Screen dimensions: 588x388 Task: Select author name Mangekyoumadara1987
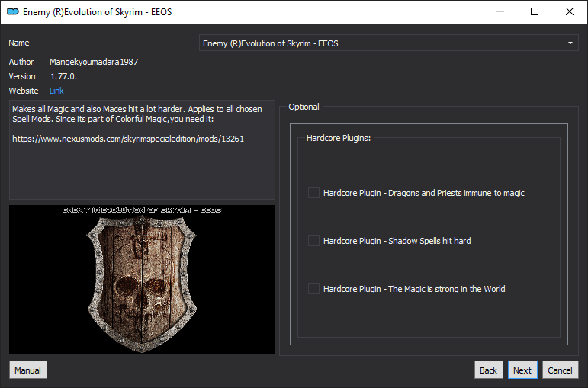tap(94, 62)
